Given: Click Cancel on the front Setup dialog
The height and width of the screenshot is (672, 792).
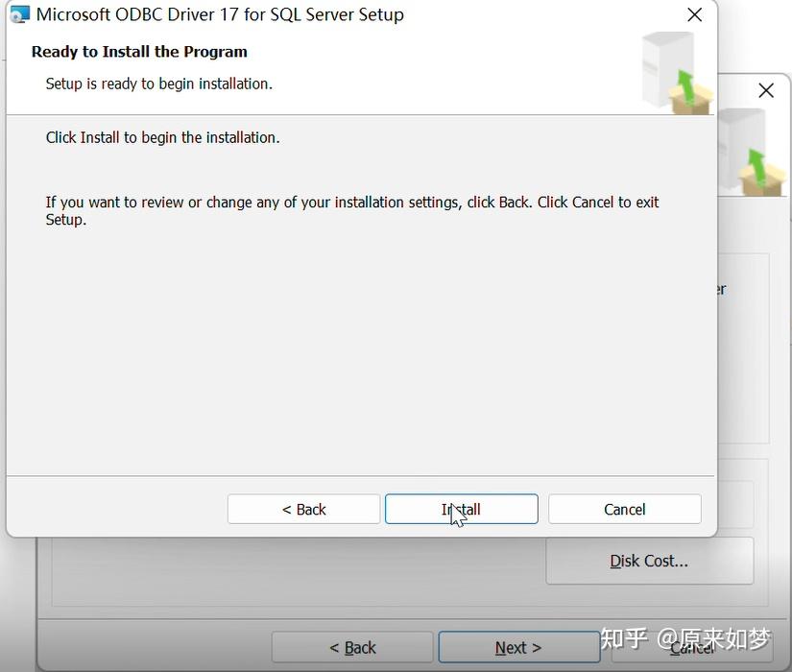Looking at the screenshot, I should click(624, 509).
